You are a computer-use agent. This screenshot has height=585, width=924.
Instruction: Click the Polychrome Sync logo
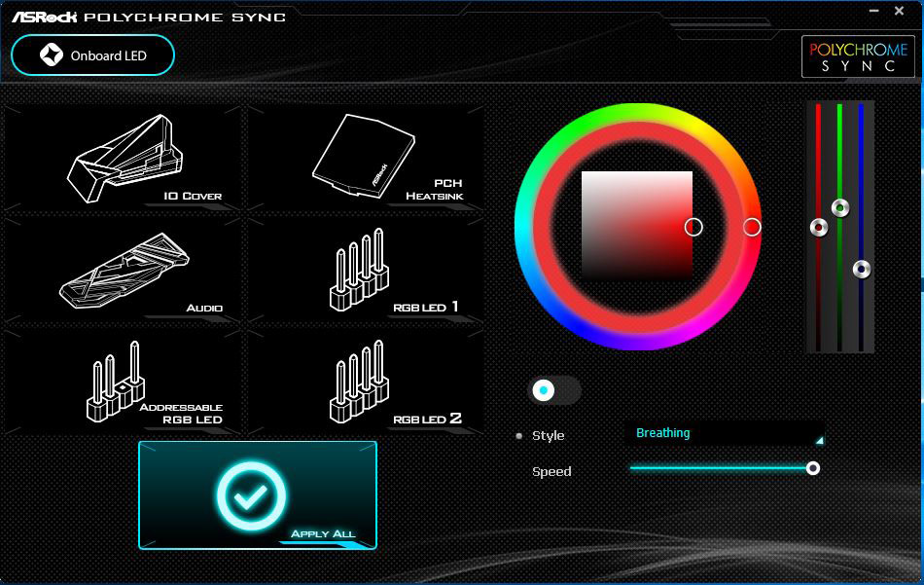pos(858,56)
